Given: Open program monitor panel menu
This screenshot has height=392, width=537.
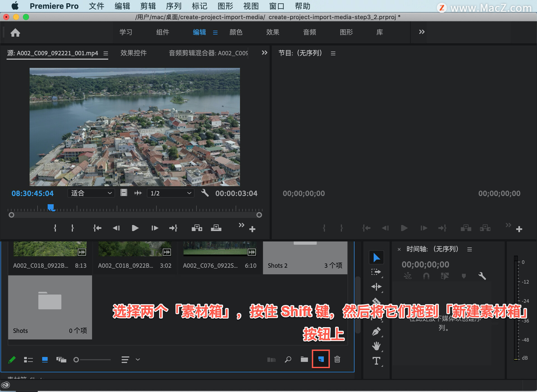Looking at the screenshot, I should (x=333, y=53).
